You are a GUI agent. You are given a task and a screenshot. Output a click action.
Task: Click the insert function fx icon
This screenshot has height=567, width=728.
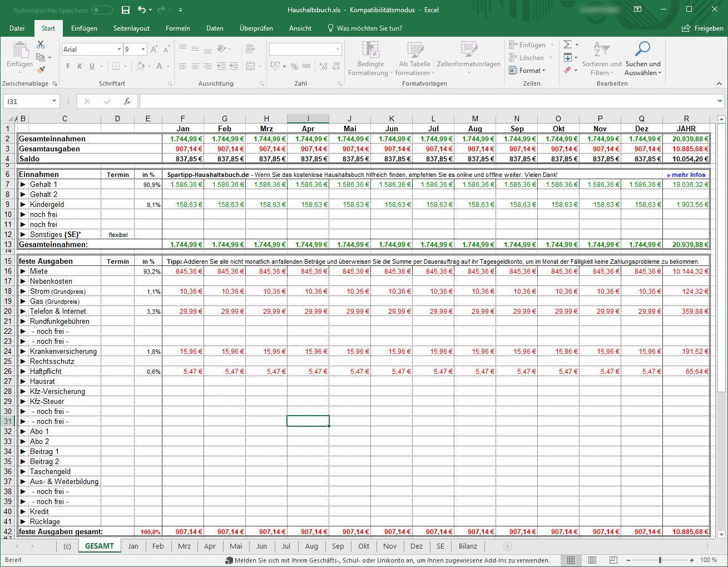127,101
